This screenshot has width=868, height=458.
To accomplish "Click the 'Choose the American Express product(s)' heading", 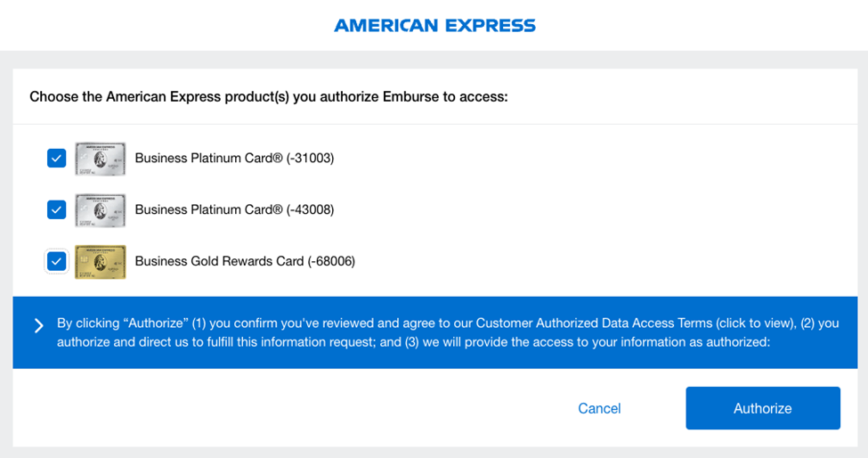I will (x=268, y=96).
